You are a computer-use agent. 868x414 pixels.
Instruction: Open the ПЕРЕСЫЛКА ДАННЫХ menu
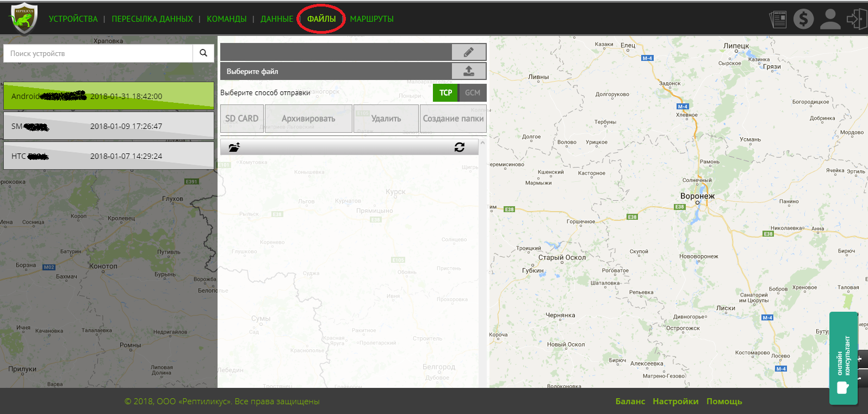[152, 19]
